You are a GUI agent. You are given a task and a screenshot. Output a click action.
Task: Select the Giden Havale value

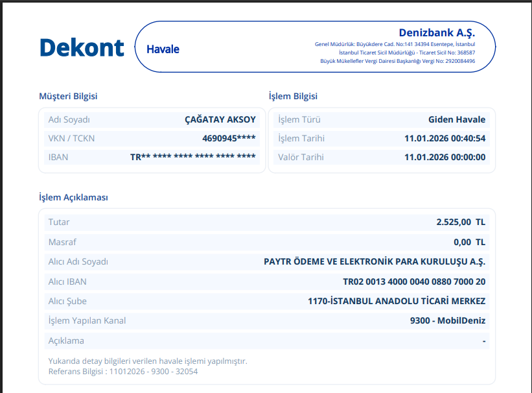tap(457, 119)
